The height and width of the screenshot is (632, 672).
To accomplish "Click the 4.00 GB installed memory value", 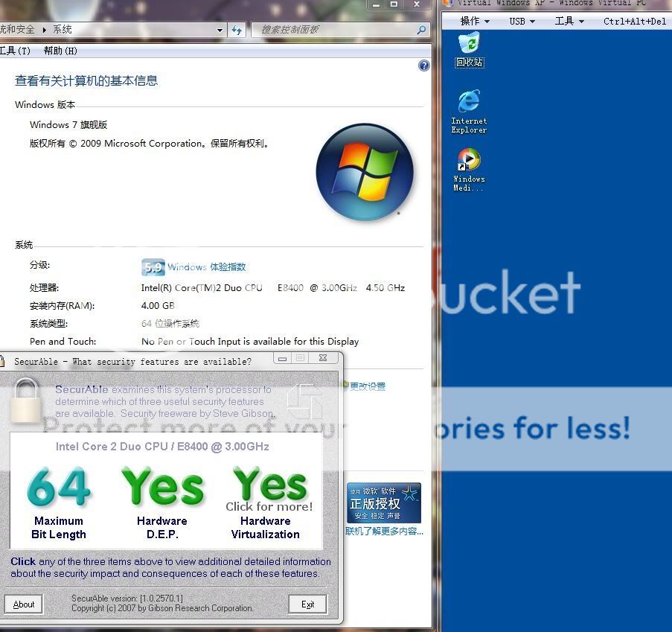I will click(158, 306).
